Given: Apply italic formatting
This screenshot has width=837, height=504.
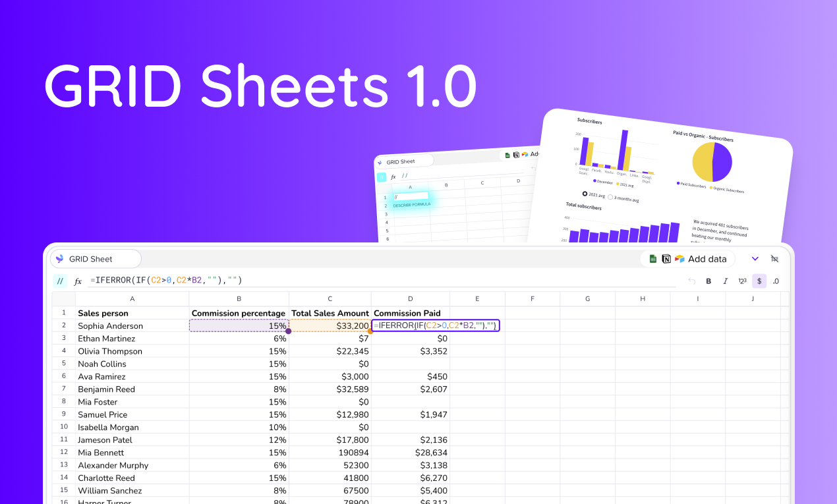Looking at the screenshot, I should pos(725,281).
